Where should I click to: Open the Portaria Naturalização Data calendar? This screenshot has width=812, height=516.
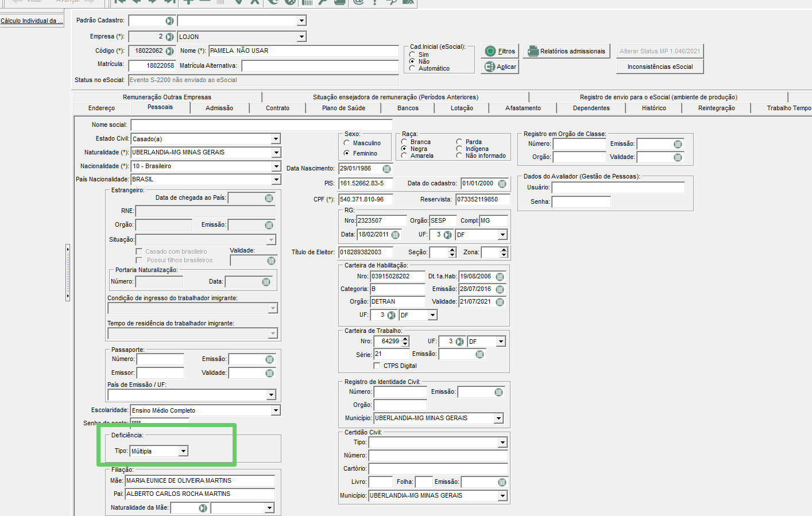pos(266,282)
